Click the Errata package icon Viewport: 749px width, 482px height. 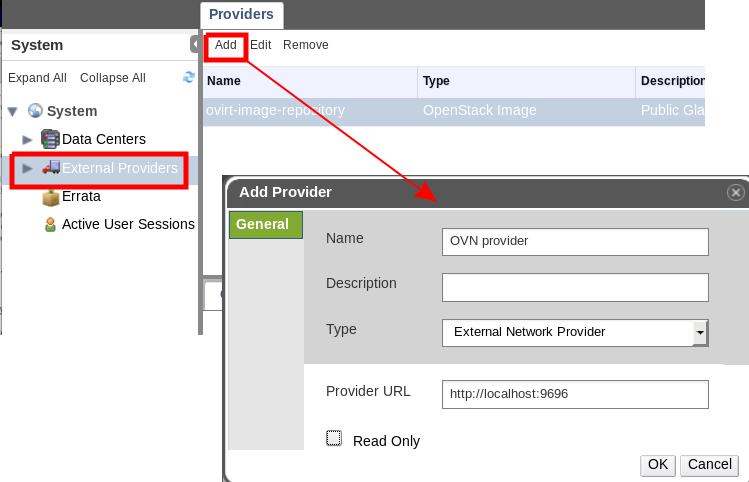(50, 197)
